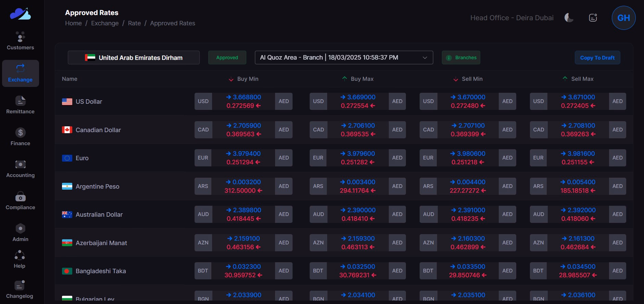Image resolution: width=644 pixels, height=304 pixels.
Task: Navigate to Home breadcrumb link
Action: [73, 23]
